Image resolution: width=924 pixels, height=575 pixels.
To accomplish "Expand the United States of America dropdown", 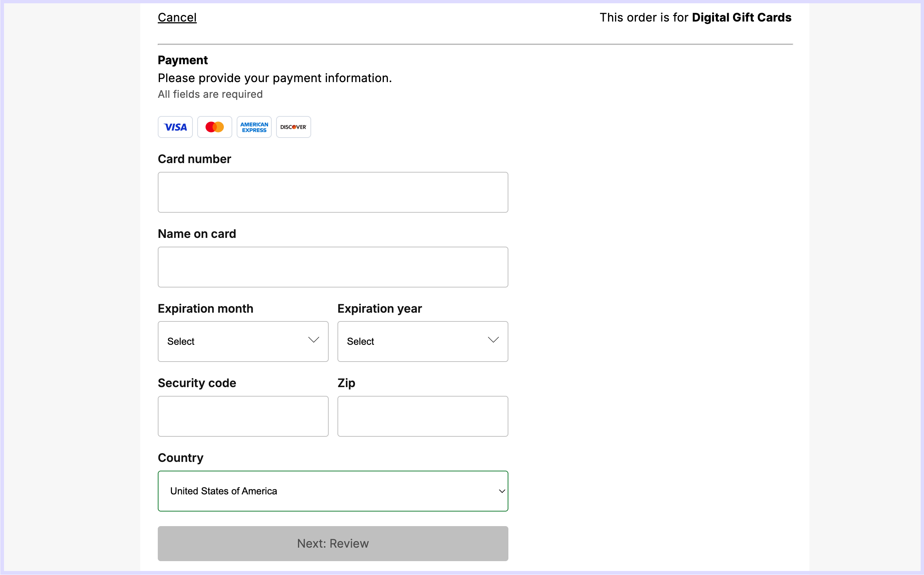I will [x=333, y=491].
